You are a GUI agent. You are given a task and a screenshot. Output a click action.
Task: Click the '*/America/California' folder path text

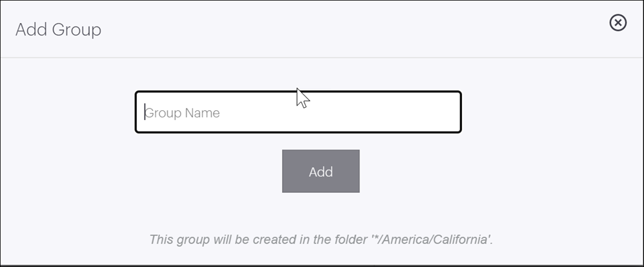pos(430,239)
